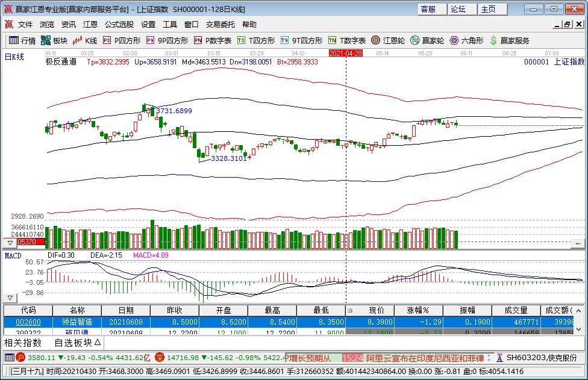Open the 9T四方形 tool
Viewport: 588px width, 380px height.
pyautogui.click(x=301, y=40)
